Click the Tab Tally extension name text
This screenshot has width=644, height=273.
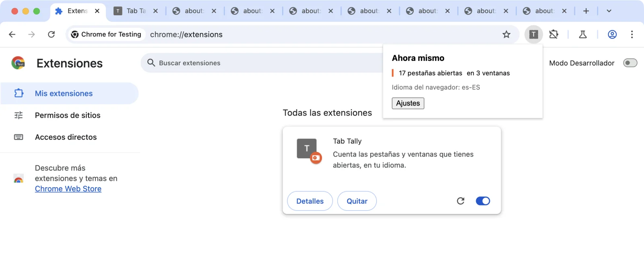pyautogui.click(x=347, y=141)
